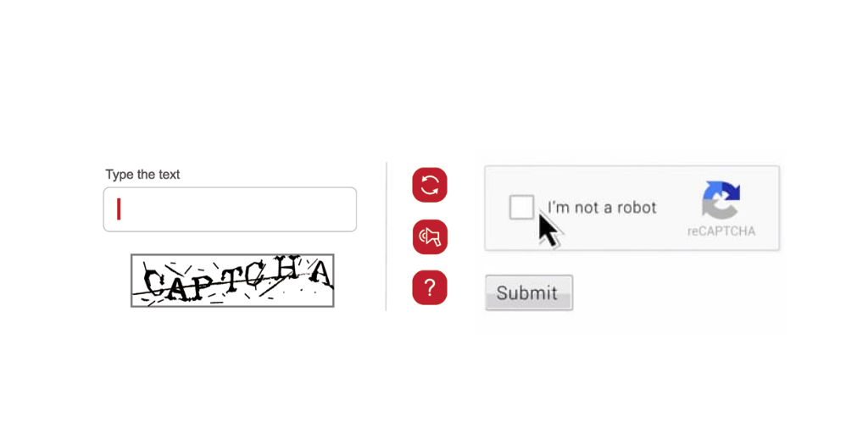
Task: Click the distorted CAPTCHA image
Action: click(232, 280)
